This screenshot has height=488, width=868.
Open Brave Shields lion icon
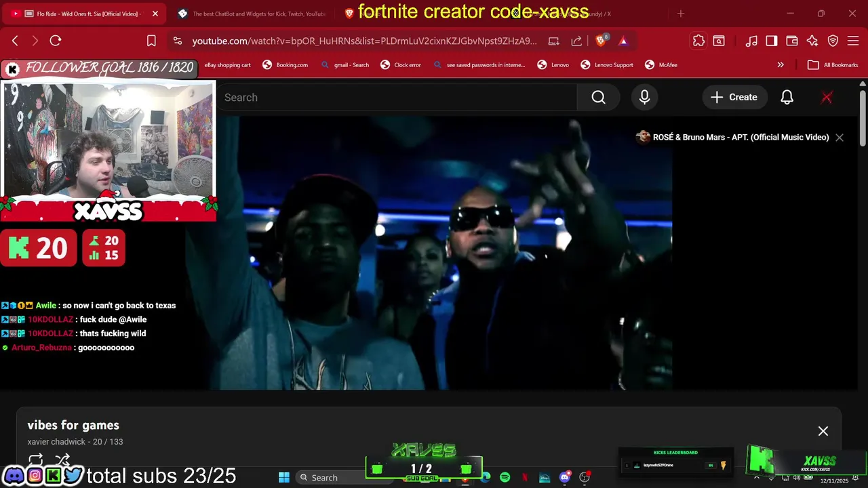point(601,41)
